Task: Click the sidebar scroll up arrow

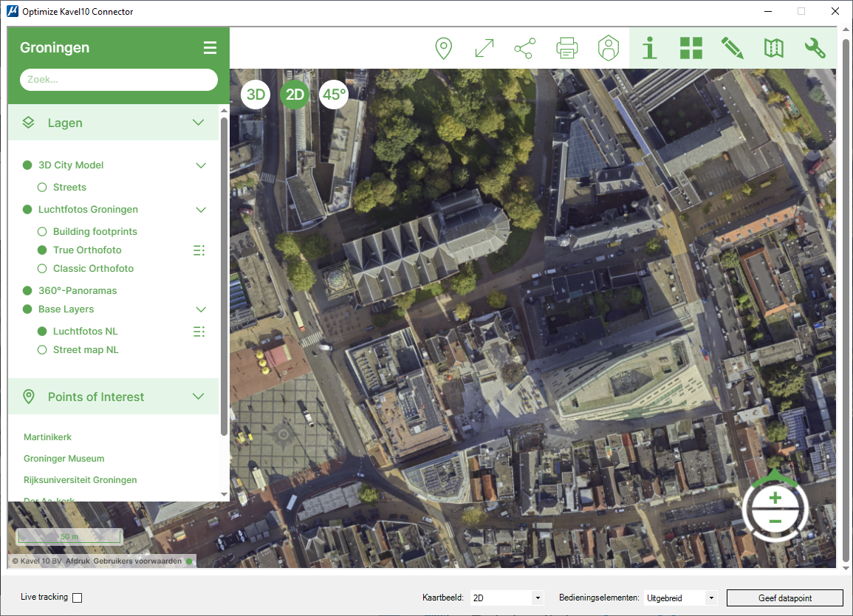Action: pos(224,111)
